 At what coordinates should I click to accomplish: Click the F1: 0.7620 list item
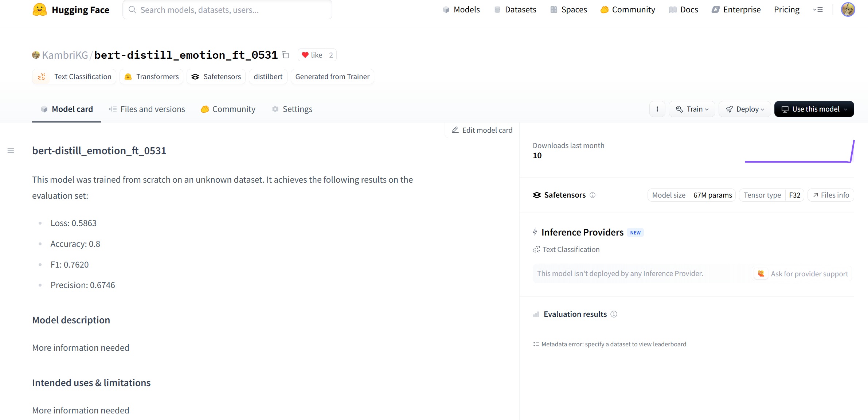tap(70, 265)
